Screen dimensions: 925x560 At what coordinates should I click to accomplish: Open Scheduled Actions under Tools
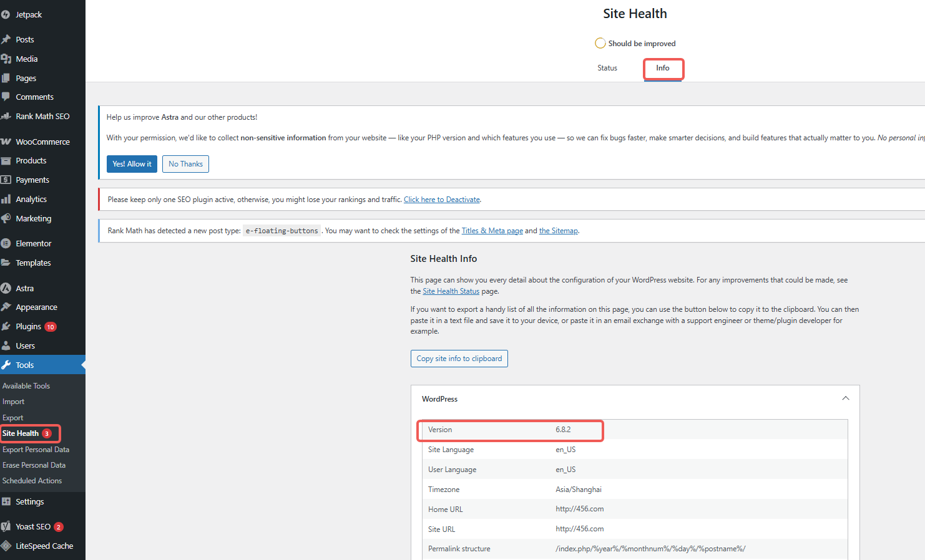click(32, 481)
